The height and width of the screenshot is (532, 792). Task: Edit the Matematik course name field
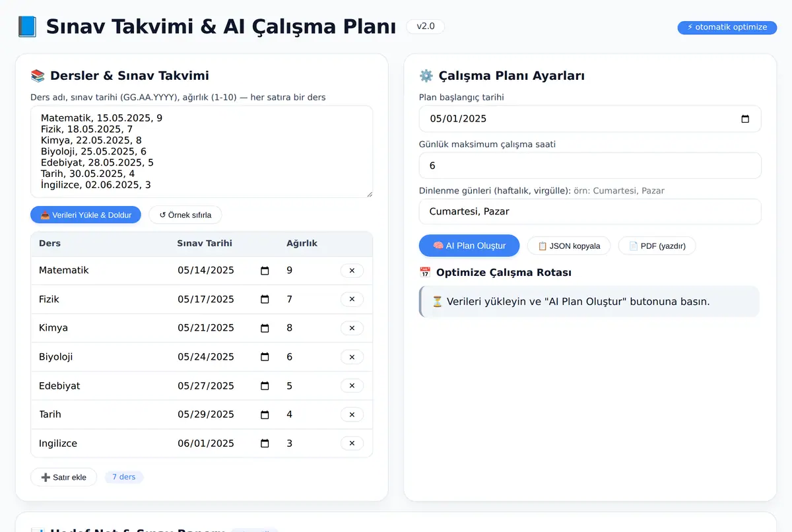tap(100, 271)
